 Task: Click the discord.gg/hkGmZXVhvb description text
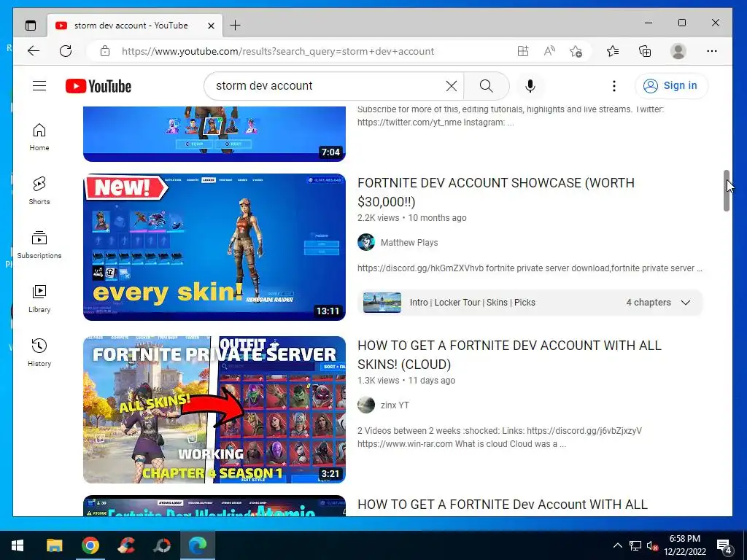[x=530, y=268]
